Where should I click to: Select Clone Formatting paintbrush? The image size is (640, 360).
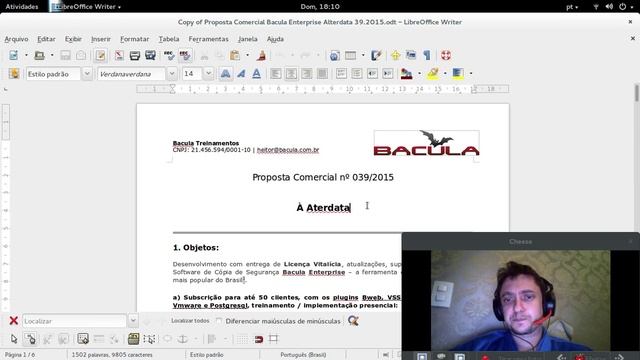pyautogui.click(x=262, y=55)
